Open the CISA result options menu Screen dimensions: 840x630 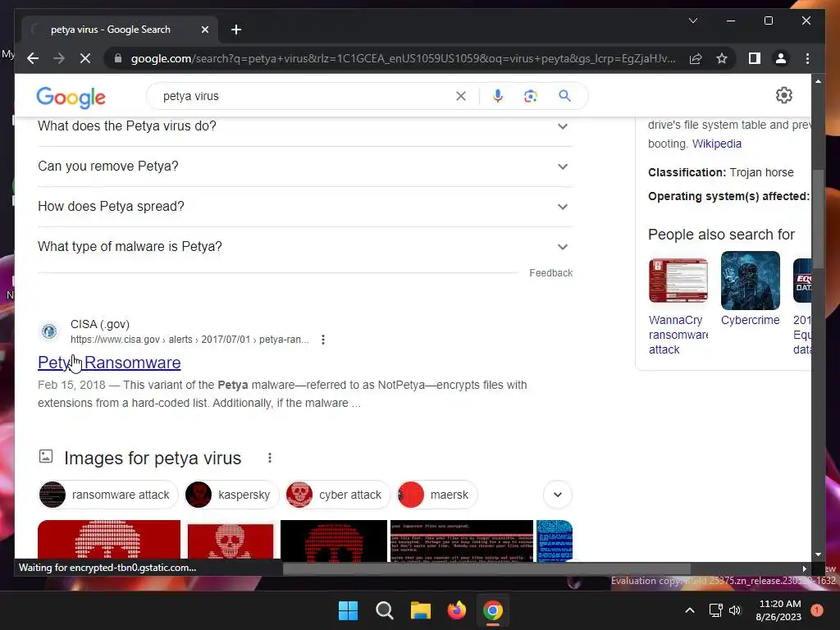pos(323,340)
